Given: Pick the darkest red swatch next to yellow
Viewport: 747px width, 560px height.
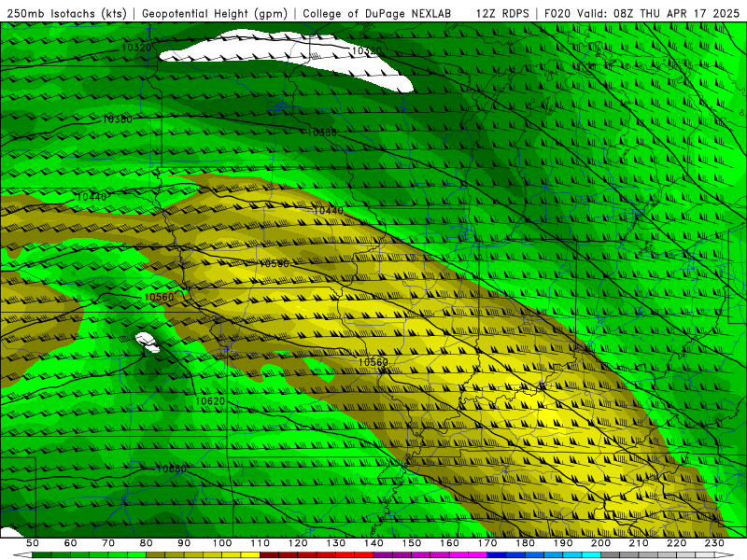Looking at the screenshot, I should [269, 554].
